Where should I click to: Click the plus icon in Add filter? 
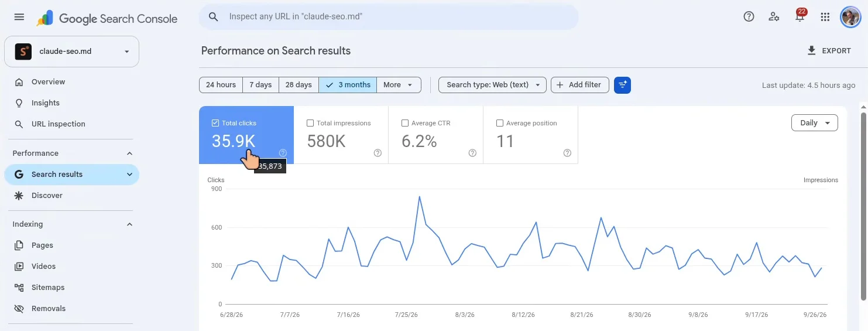[560, 85]
